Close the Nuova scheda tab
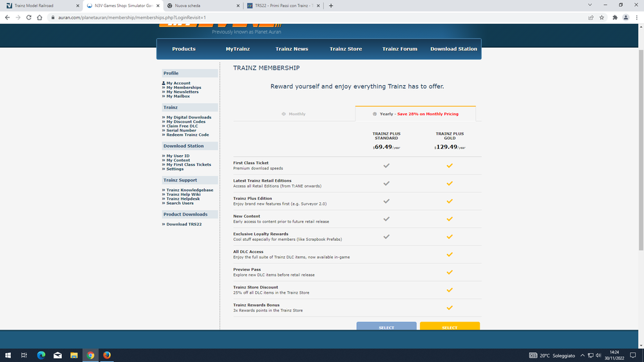This screenshot has width=644, height=362. click(238, 6)
